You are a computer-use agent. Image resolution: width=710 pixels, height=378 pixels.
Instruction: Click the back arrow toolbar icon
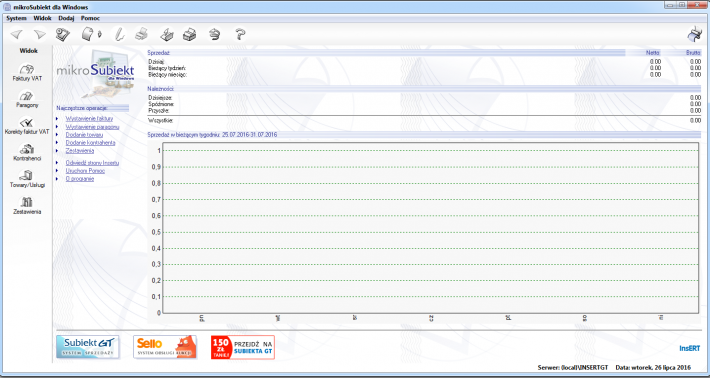click(x=16, y=34)
